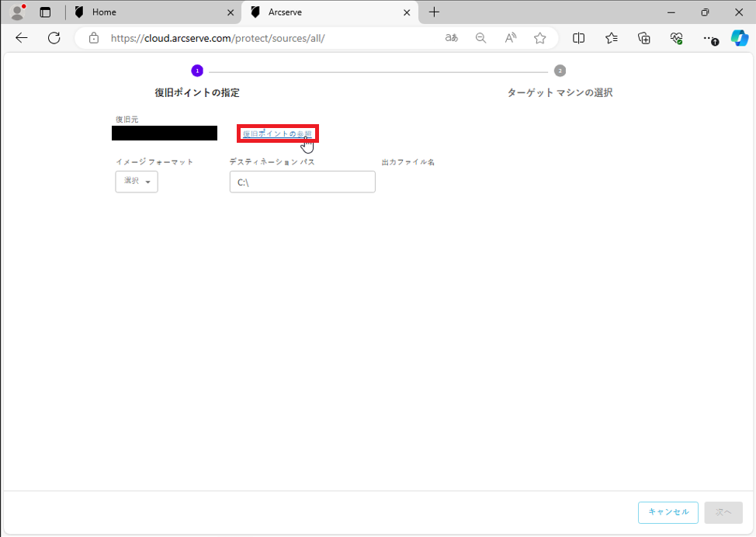Image resolution: width=756 pixels, height=537 pixels.
Task: Click the 出力ファイル名 label
Action: click(x=408, y=162)
